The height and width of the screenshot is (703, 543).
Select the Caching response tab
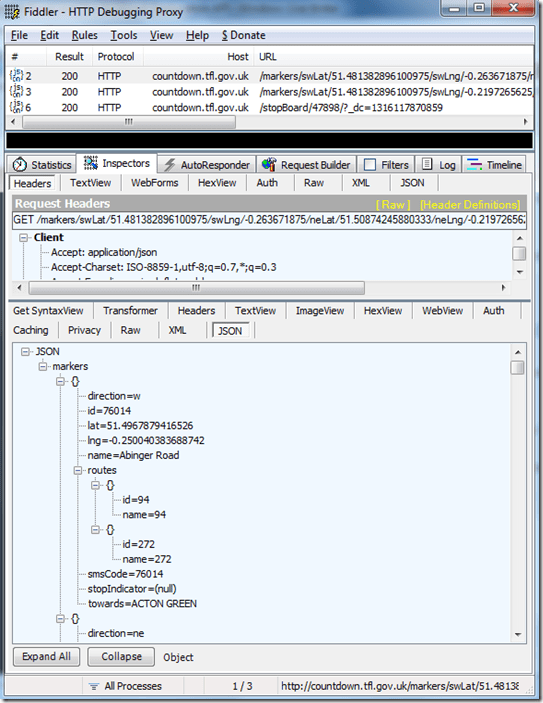pos(30,330)
